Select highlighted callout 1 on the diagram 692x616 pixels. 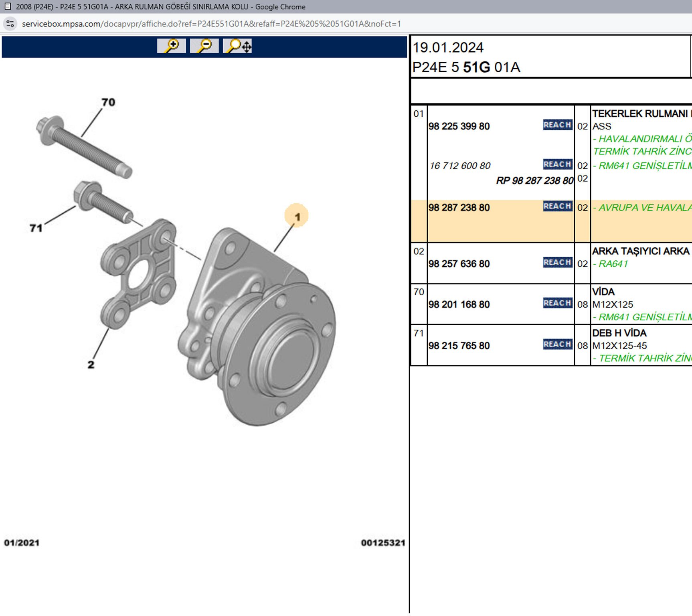coord(297,217)
